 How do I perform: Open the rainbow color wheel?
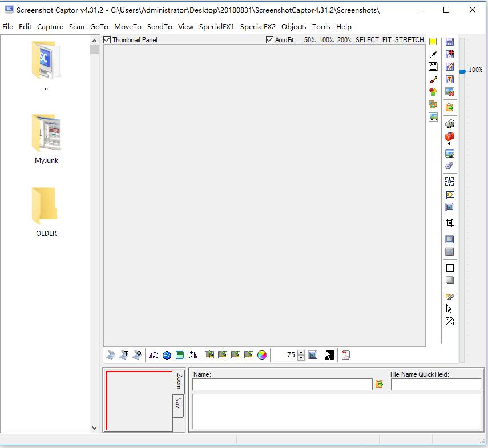(262, 355)
